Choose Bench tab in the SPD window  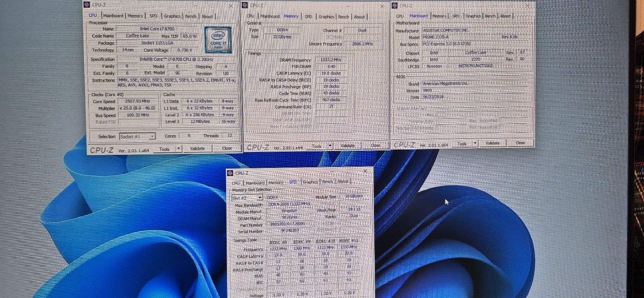(327, 182)
